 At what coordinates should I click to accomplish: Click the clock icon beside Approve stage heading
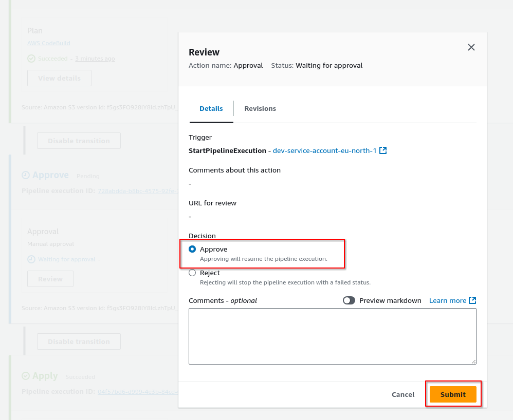pyautogui.click(x=26, y=175)
